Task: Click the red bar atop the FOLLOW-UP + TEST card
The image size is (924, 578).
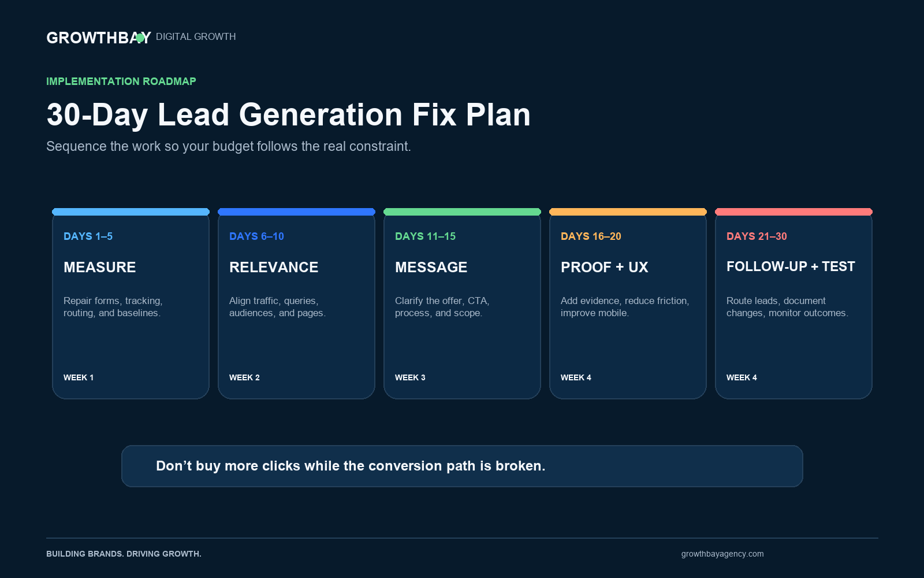Action: (793, 212)
